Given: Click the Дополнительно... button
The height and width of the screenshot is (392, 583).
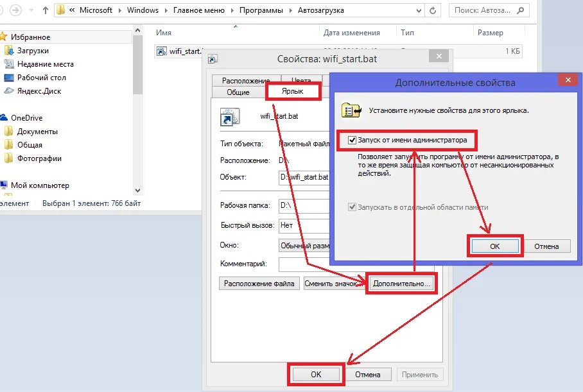Looking at the screenshot, I should click(x=401, y=284).
